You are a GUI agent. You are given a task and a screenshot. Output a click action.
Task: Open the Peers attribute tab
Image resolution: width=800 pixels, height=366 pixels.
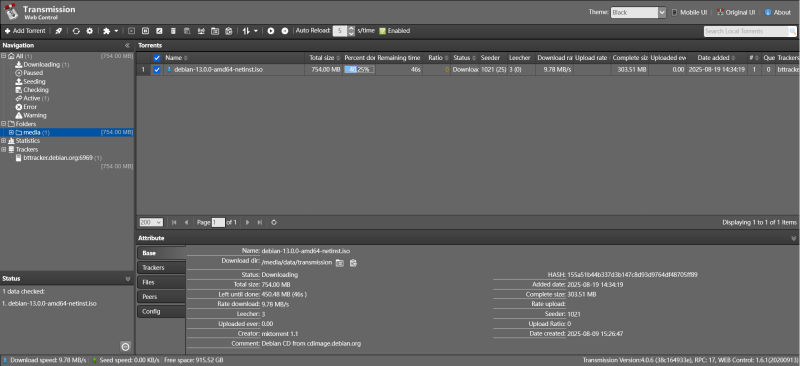161,297
